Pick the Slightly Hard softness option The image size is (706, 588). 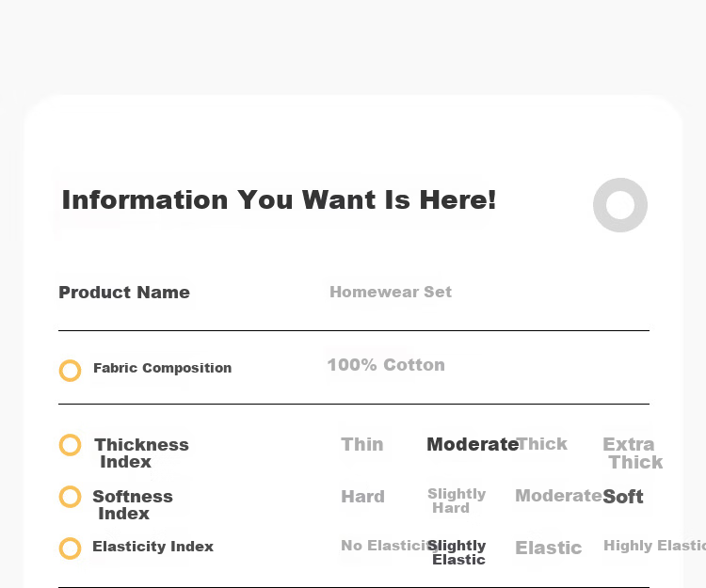[x=457, y=501]
